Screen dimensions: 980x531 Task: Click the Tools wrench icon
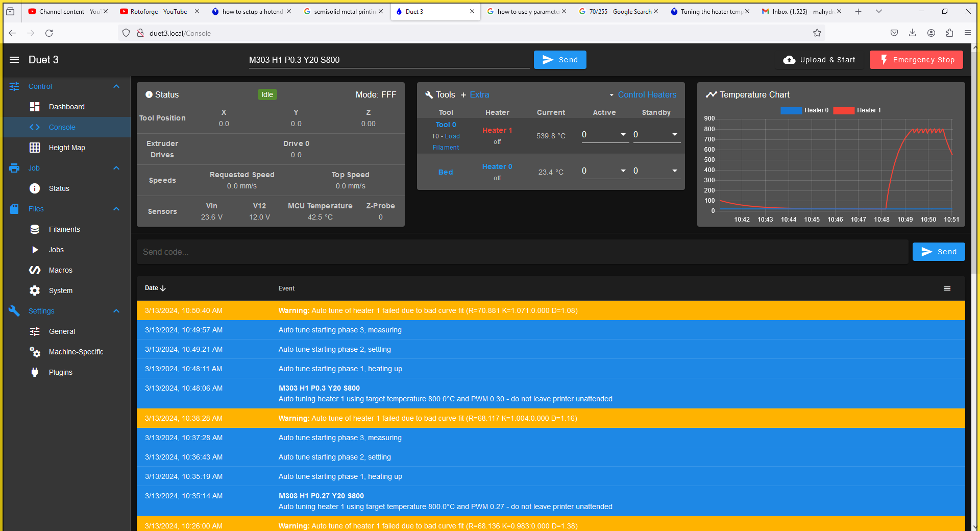point(429,94)
